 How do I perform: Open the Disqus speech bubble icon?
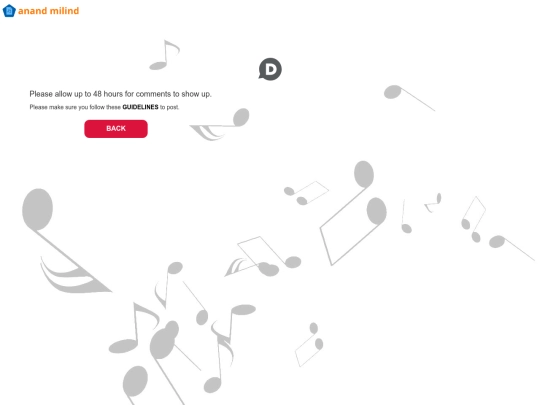pyautogui.click(x=270, y=69)
